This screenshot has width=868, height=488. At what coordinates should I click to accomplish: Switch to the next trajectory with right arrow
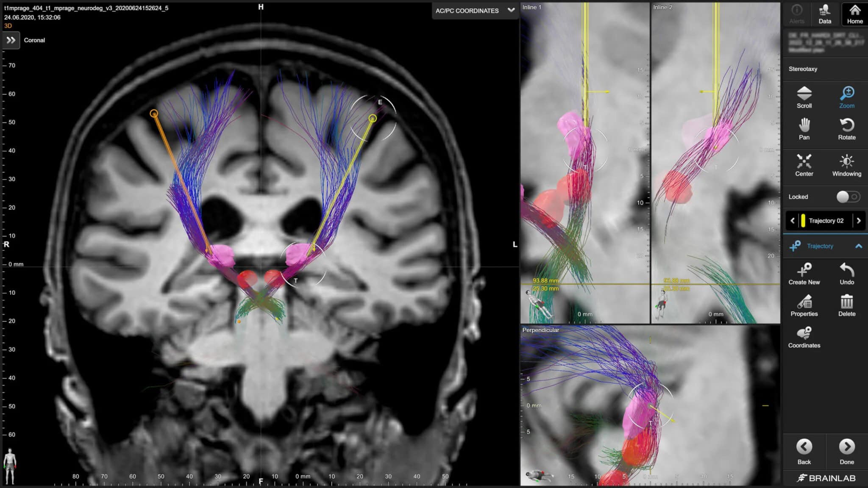(x=859, y=221)
